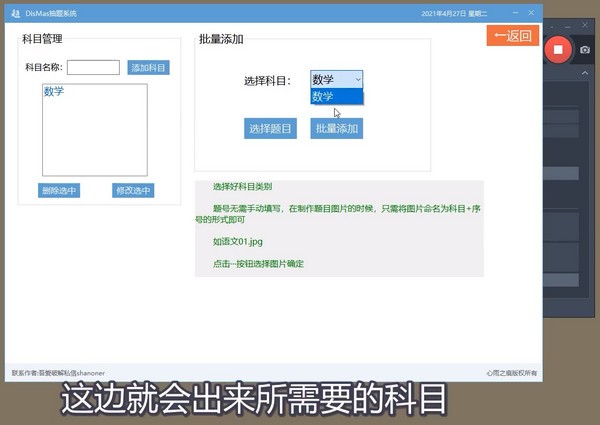
Task: Click the 删除选中 button
Action: tap(59, 191)
